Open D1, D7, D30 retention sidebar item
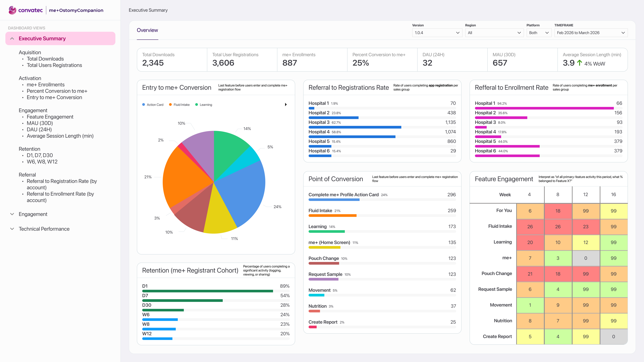 pos(40,155)
